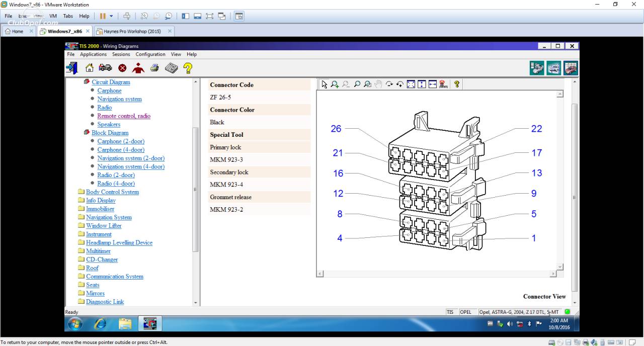Open the Body Control System folder
The height and width of the screenshot is (346, 644).
pos(112,192)
